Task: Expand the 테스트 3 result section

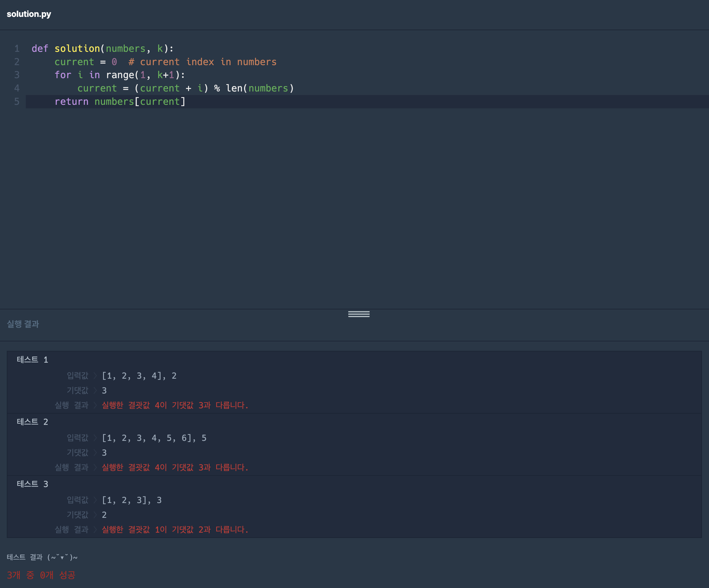Action: click(32, 484)
